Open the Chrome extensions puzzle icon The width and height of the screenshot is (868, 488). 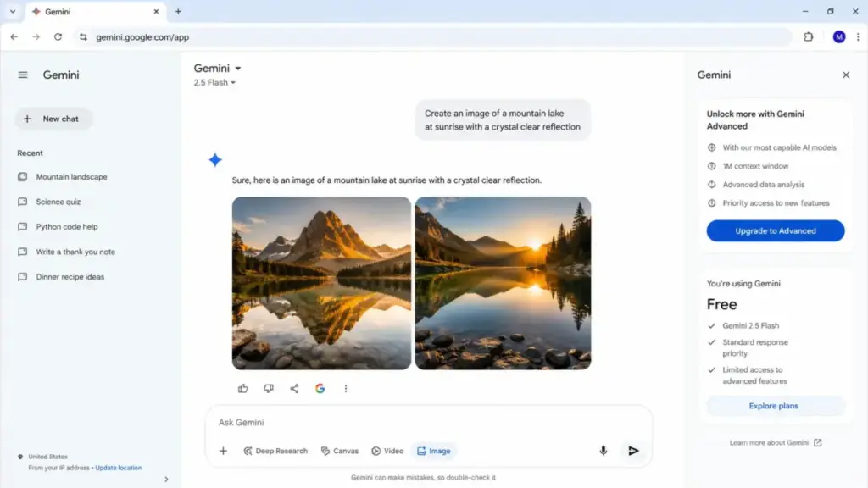point(809,37)
